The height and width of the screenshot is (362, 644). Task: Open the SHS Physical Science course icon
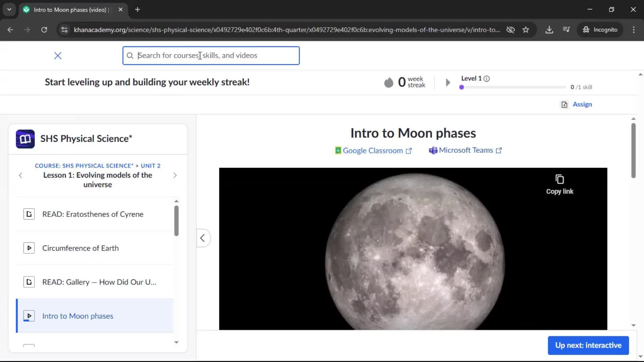pos(25,139)
